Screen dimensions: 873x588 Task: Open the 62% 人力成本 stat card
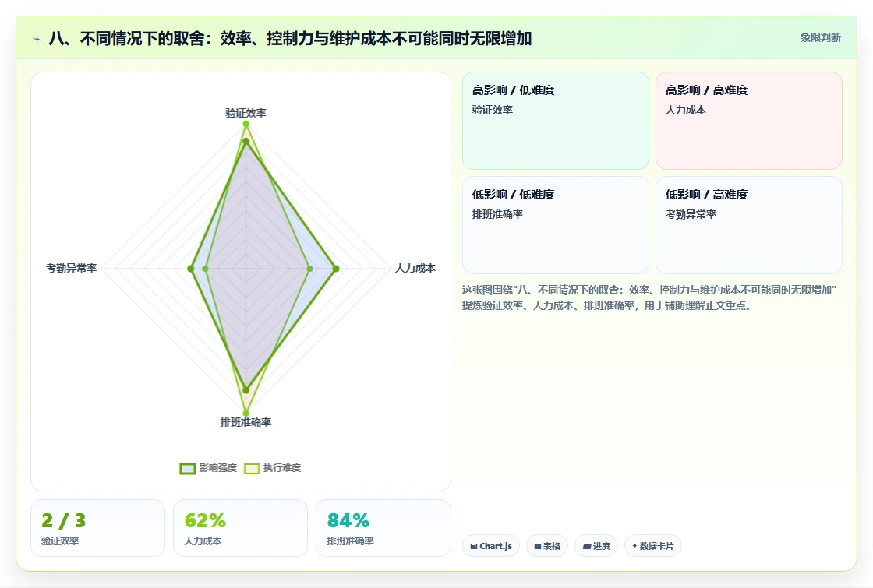[x=241, y=528]
